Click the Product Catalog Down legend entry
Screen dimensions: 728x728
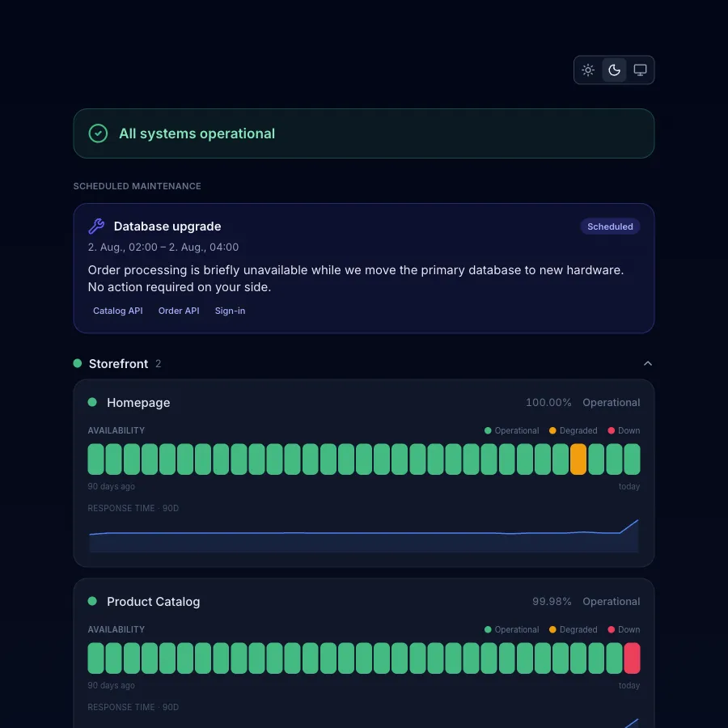click(x=624, y=629)
